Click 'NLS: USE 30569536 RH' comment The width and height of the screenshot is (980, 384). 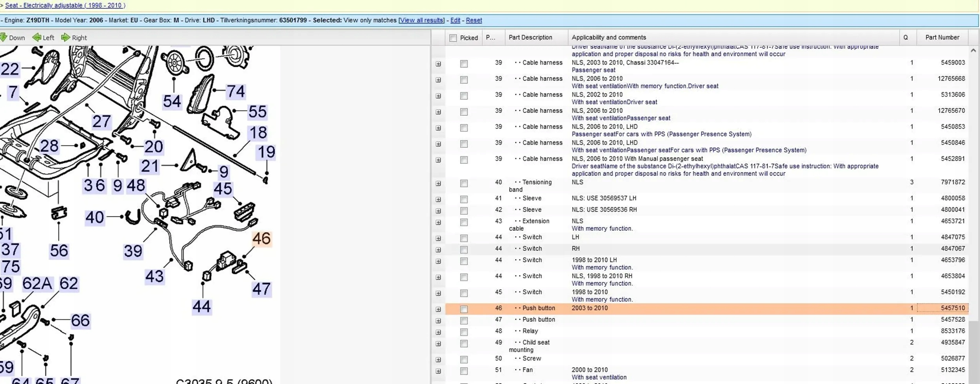pyautogui.click(x=604, y=210)
